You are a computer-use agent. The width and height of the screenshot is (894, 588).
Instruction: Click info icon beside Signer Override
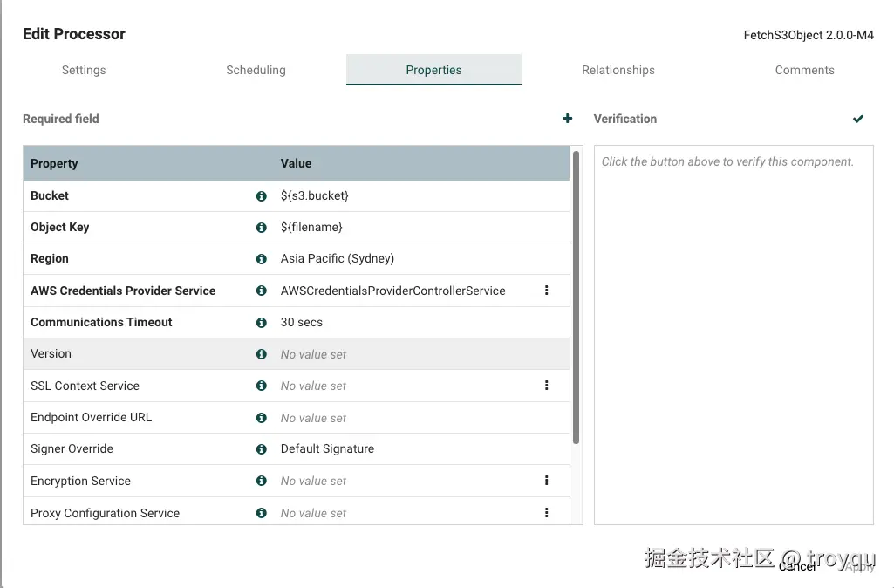[x=261, y=449]
